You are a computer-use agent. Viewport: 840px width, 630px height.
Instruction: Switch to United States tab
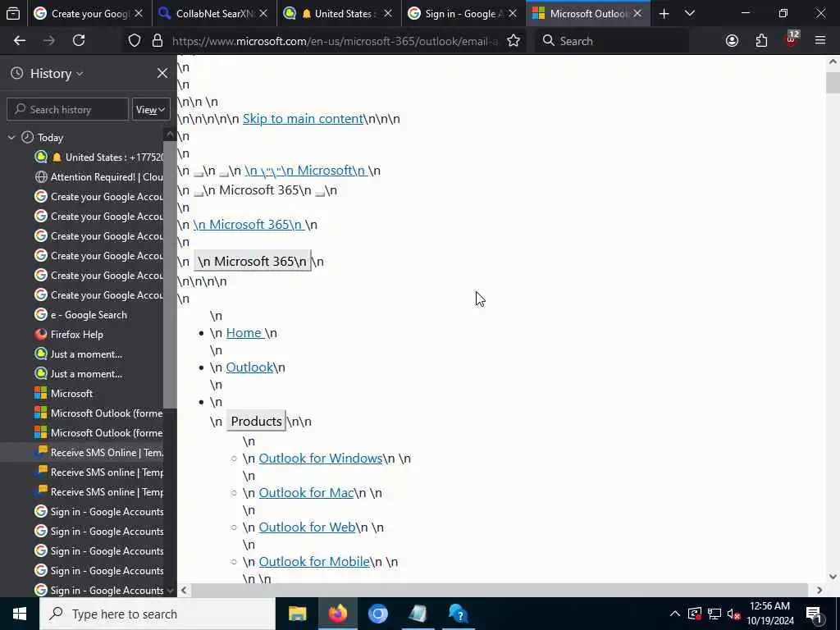[336, 14]
